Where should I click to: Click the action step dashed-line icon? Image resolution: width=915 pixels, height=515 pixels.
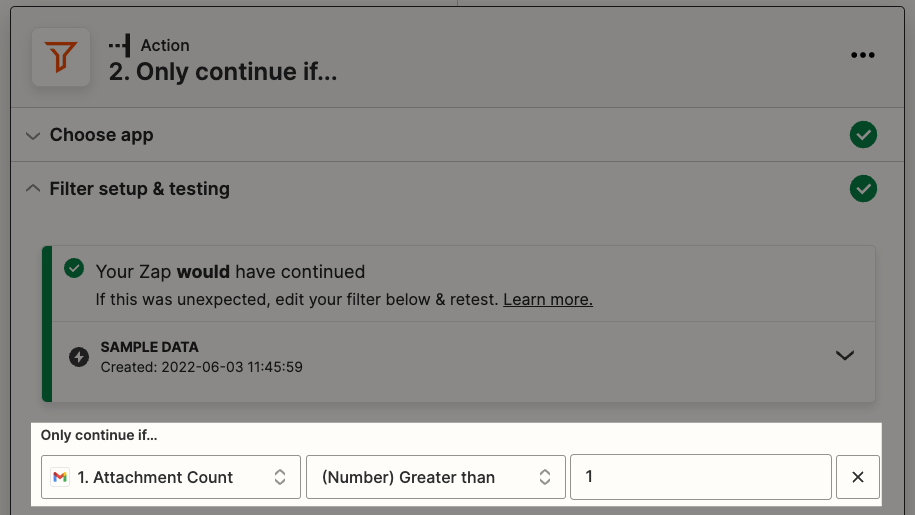tap(120, 45)
